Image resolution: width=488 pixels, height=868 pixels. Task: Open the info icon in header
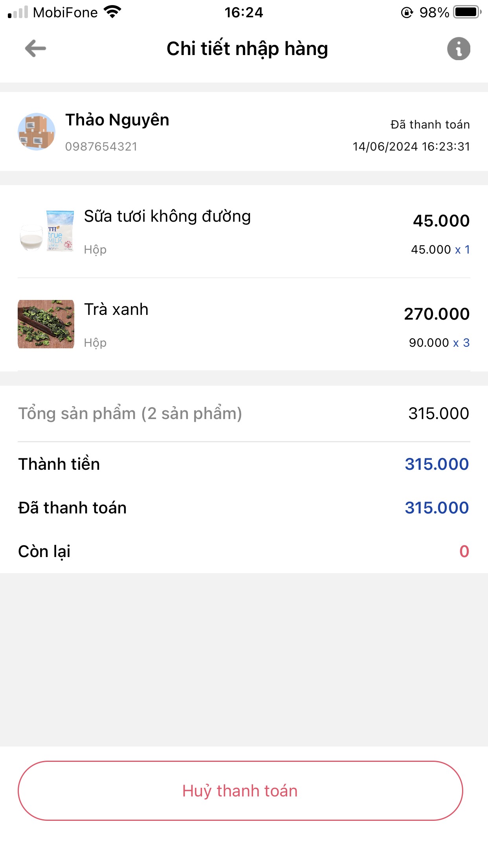point(459,49)
